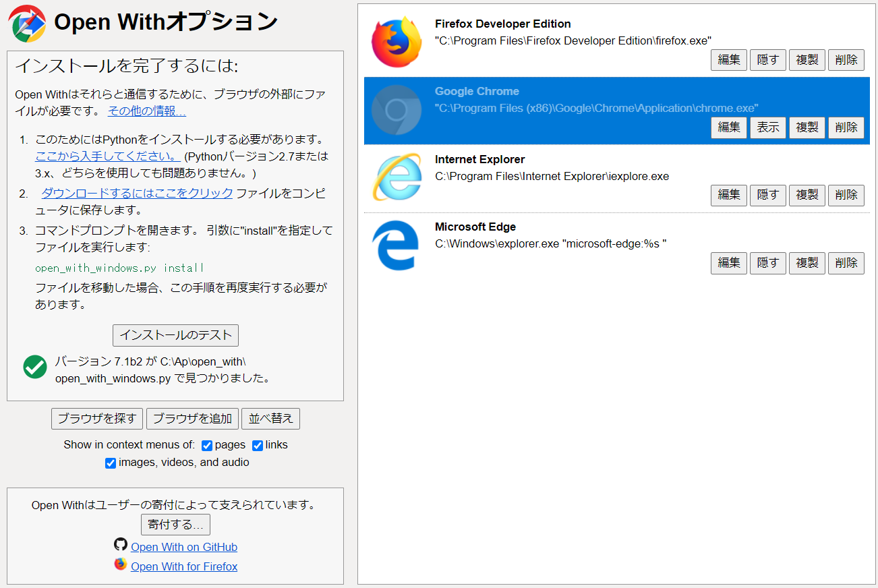
Task: Click the Microsoft Edge name text
Action: 475,227
